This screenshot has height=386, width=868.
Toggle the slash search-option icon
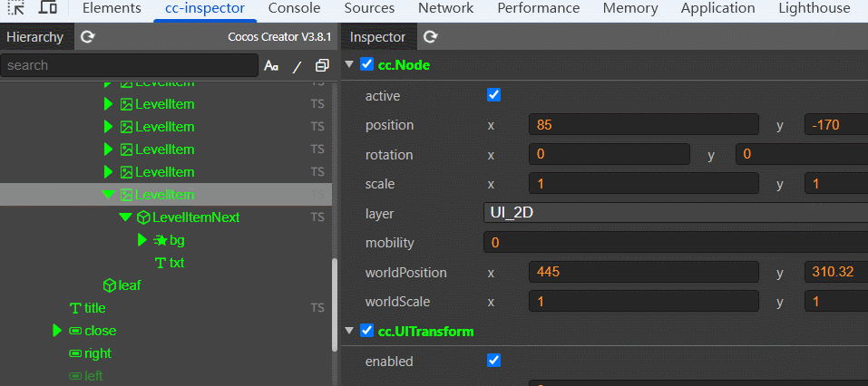297,65
